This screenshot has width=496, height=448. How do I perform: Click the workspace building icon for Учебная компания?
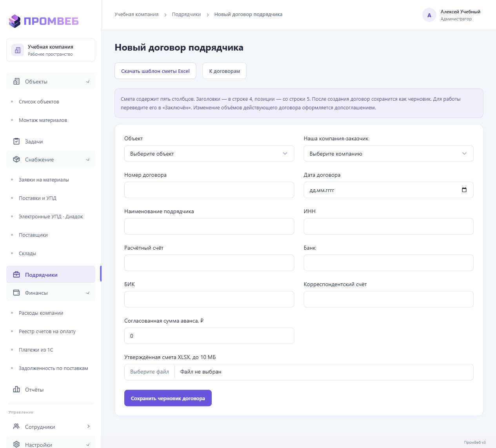17,50
